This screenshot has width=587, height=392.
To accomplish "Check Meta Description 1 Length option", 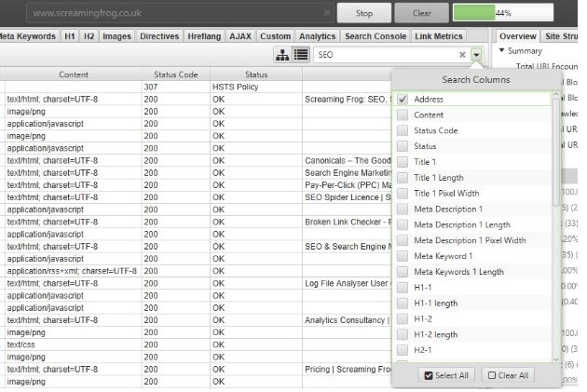I will (x=403, y=224).
